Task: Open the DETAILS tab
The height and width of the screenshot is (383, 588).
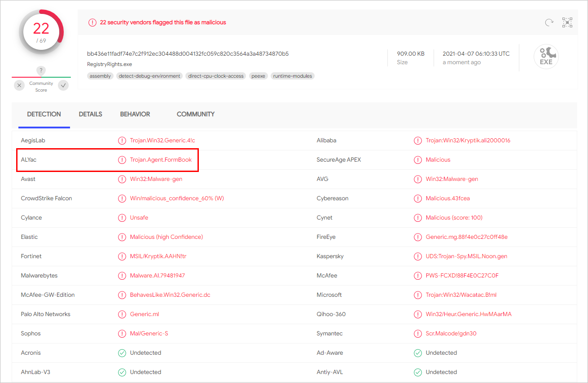Action: click(91, 114)
